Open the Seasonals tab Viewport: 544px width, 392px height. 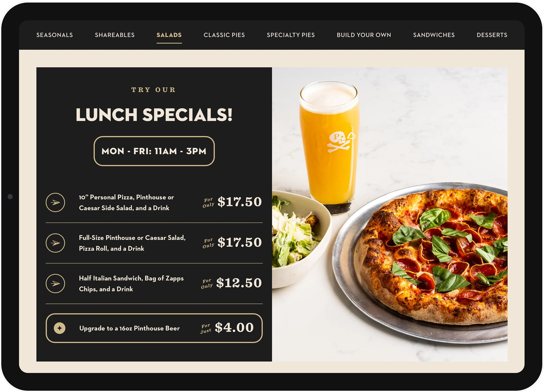pos(55,35)
